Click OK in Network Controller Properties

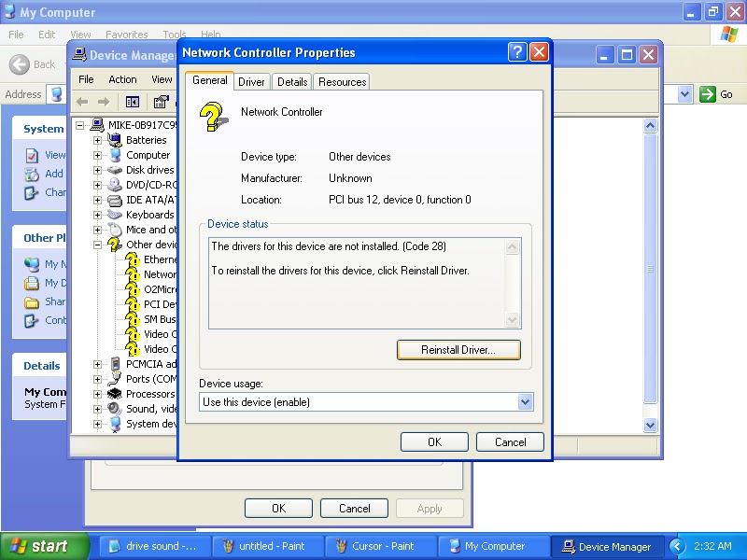coord(434,441)
